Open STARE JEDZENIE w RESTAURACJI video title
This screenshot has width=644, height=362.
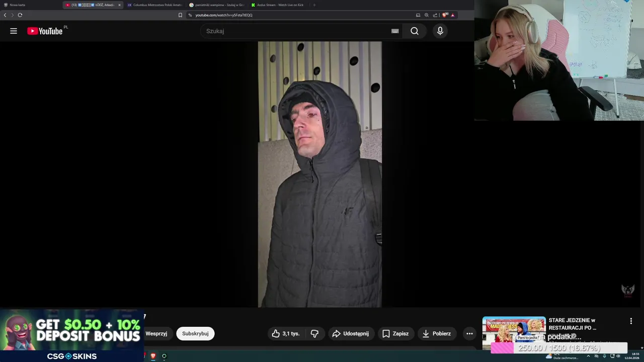click(573, 324)
